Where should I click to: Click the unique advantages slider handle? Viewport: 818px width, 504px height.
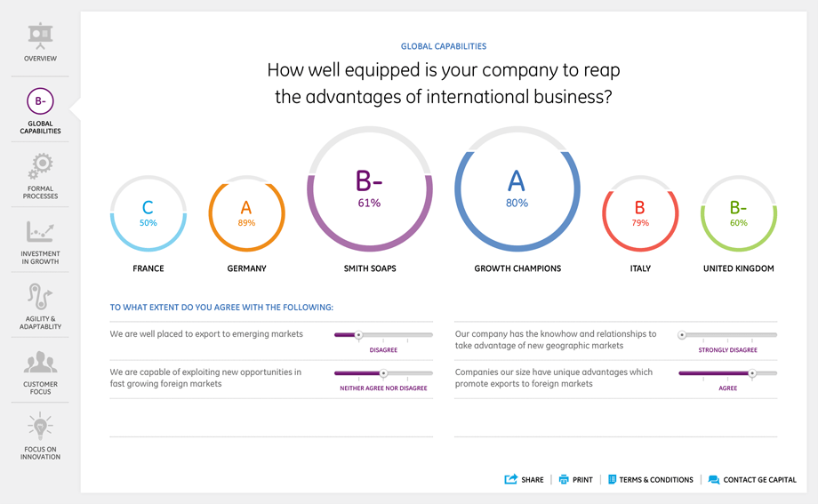[x=752, y=373]
